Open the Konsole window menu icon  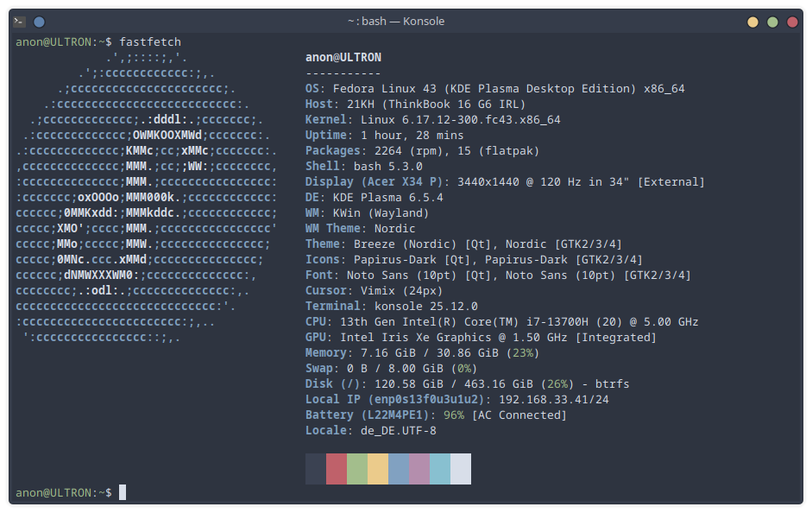click(x=20, y=22)
